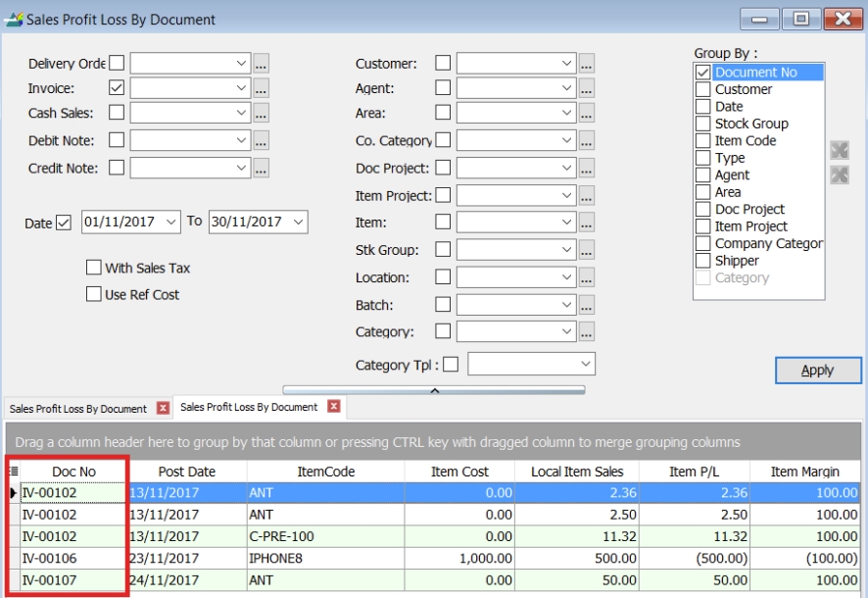Uncheck the Invoice checkbox
The height and width of the screenshot is (598, 868).
(x=117, y=88)
